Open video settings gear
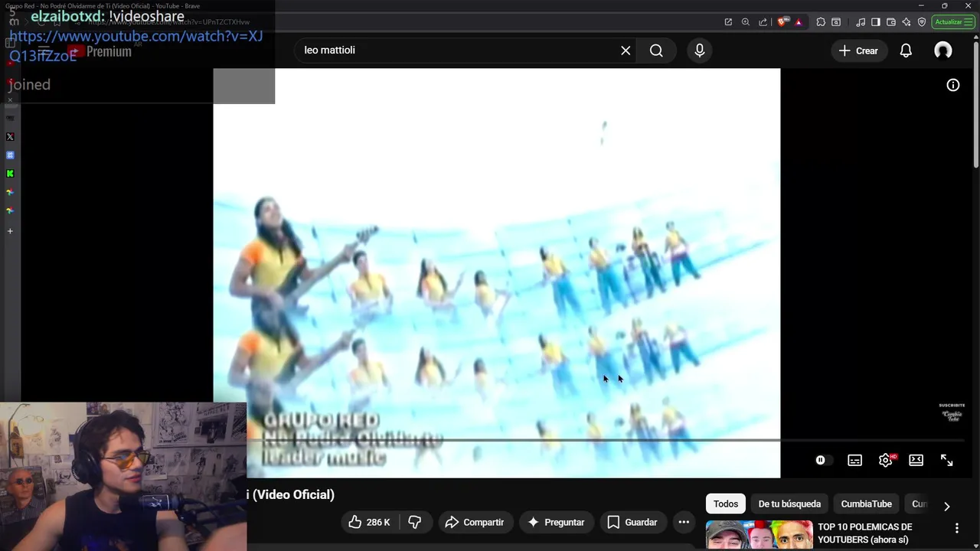Image resolution: width=980 pixels, height=551 pixels. coord(886,460)
